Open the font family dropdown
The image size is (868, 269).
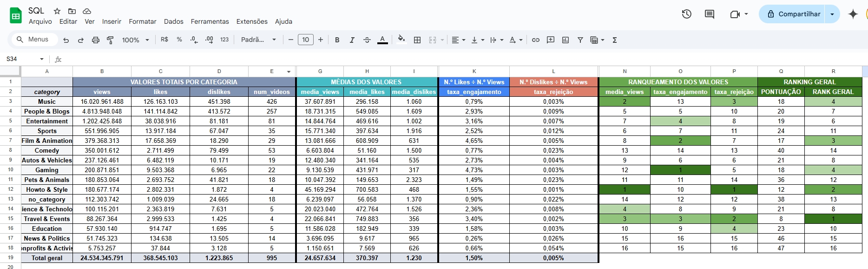258,40
